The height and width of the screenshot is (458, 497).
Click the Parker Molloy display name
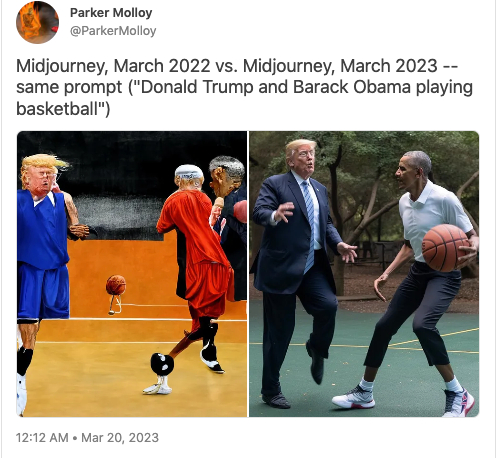[x=111, y=13]
